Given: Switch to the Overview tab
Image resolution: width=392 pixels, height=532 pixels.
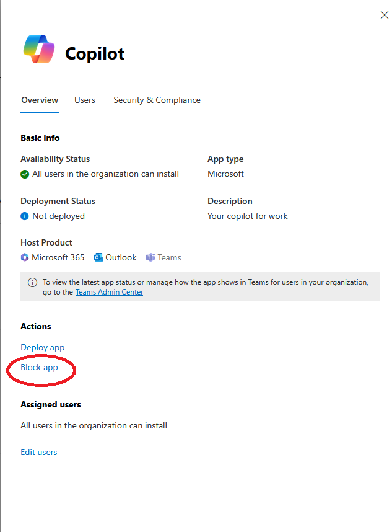Looking at the screenshot, I should [x=40, y=100].
